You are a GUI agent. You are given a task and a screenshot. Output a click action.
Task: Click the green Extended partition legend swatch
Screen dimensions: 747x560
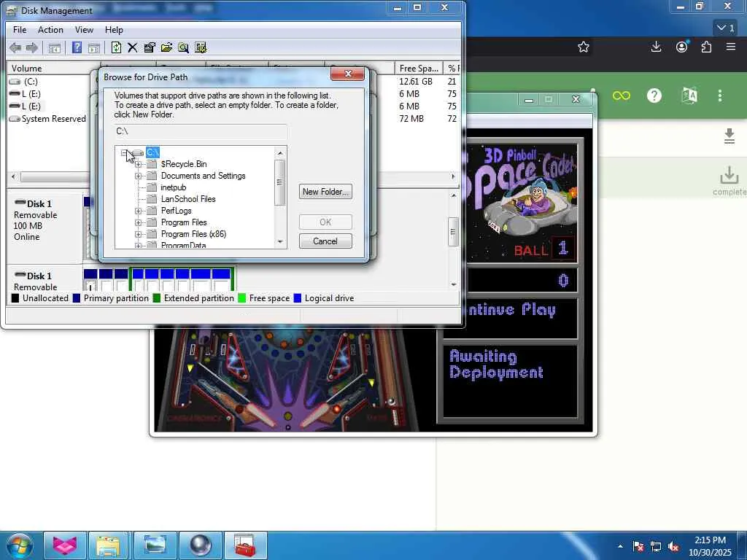pos(156,298)
